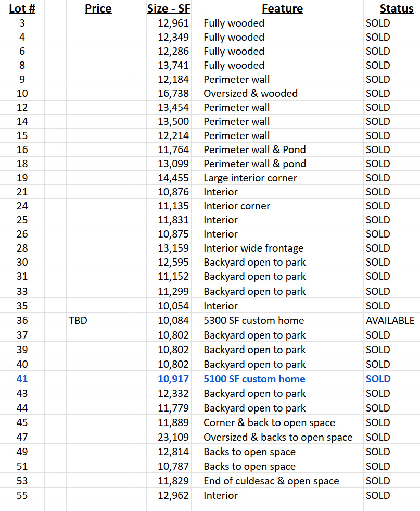420x511 pixels.
Task: Click 'End of culdesac & open space' cell
Action: click(x=271, y=481)
